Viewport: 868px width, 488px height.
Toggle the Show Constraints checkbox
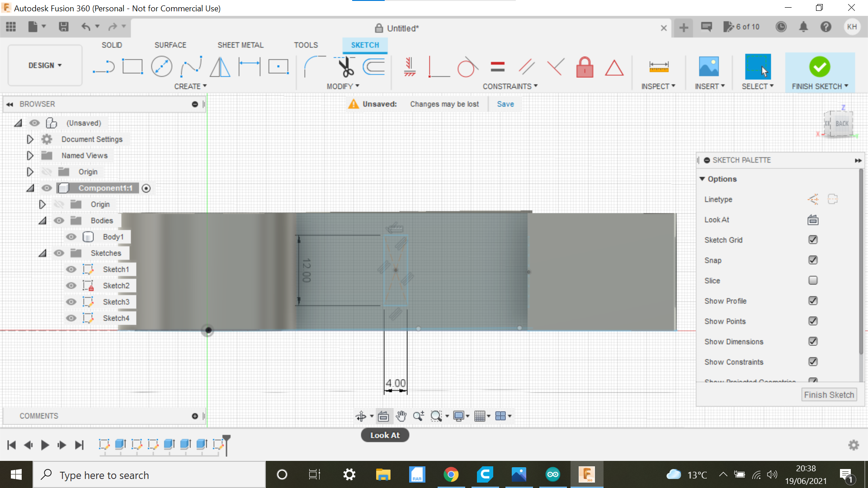pos(813,362)
